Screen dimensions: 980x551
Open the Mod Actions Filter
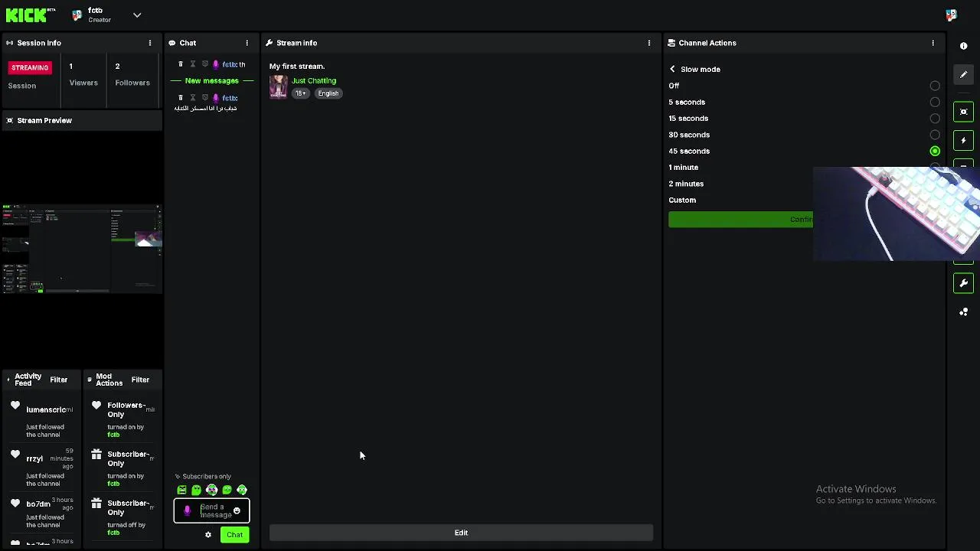(x=140, y=380)
